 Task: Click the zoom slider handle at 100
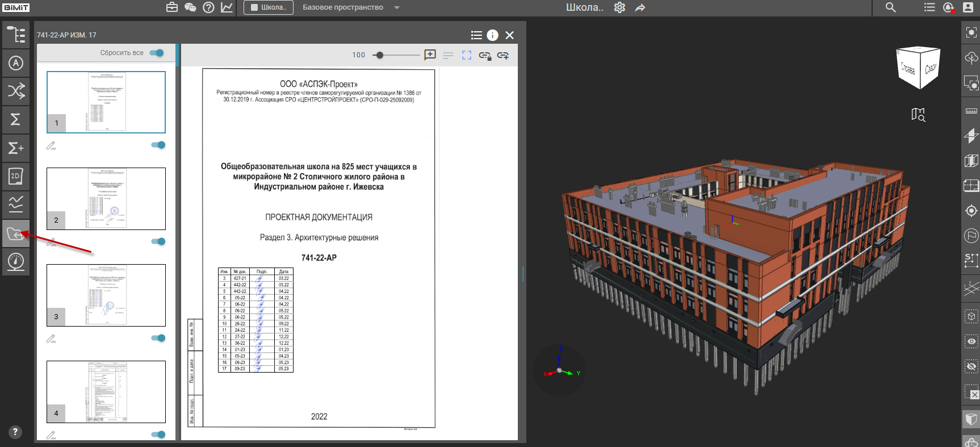(380, 55)
